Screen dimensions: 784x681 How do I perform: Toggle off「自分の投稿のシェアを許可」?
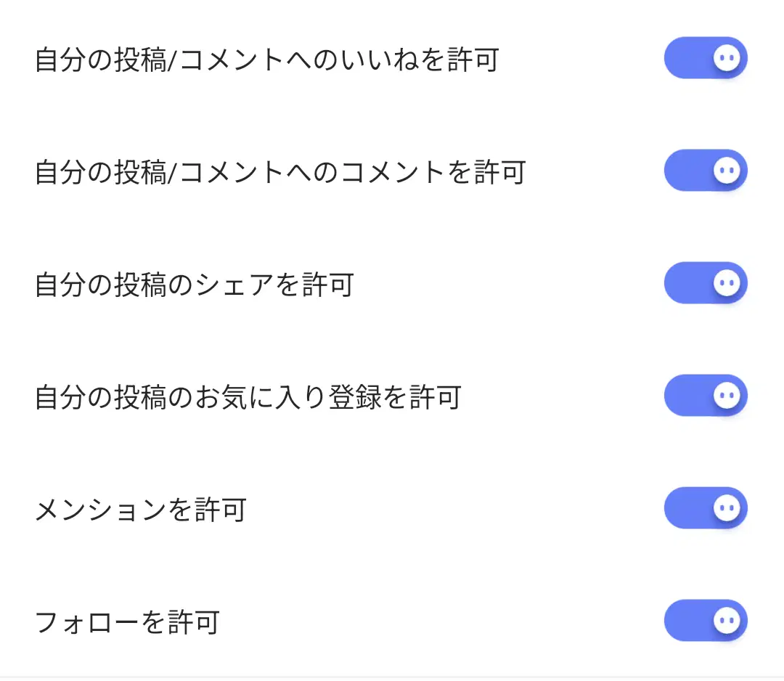point(706,282)
